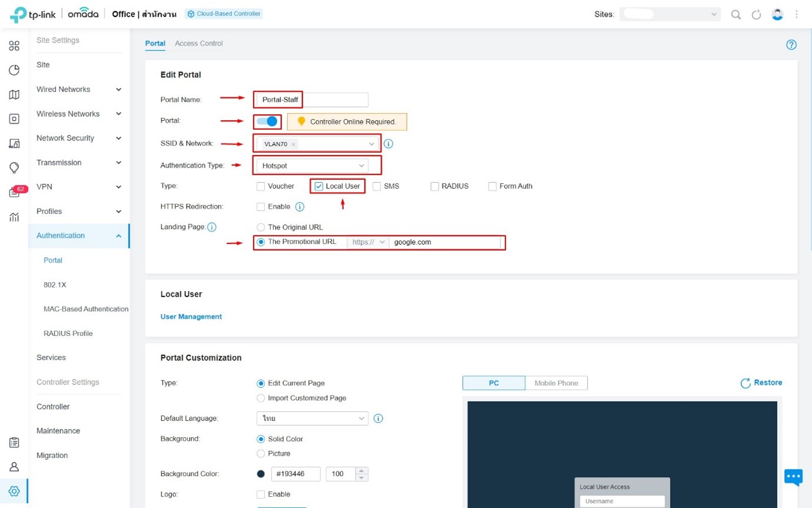
Task: Click info icon beside HTTPS Redirection Enable
Action: click(x=299, y=207)
